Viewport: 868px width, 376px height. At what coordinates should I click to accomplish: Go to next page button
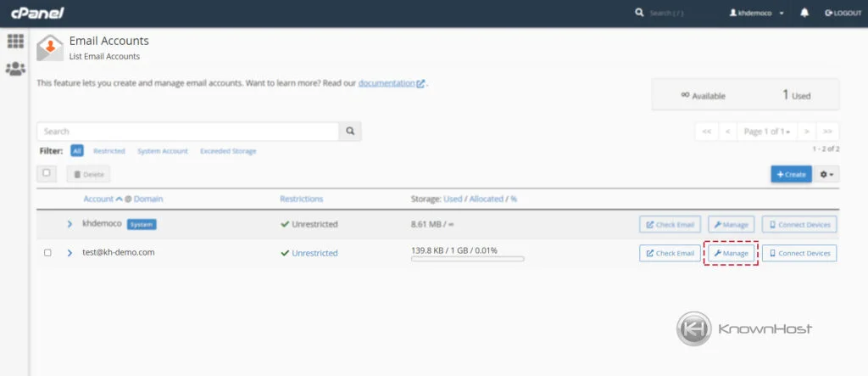pos(807,132)
